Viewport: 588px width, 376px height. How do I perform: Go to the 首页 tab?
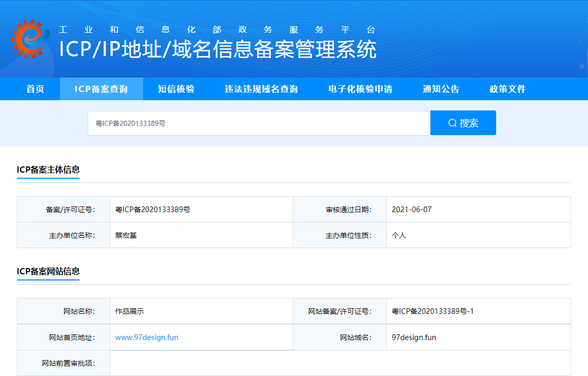[35, 89]
